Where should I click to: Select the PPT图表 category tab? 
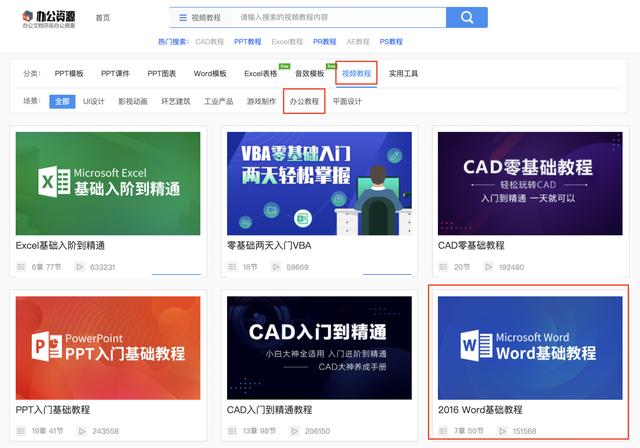[162, 73]
